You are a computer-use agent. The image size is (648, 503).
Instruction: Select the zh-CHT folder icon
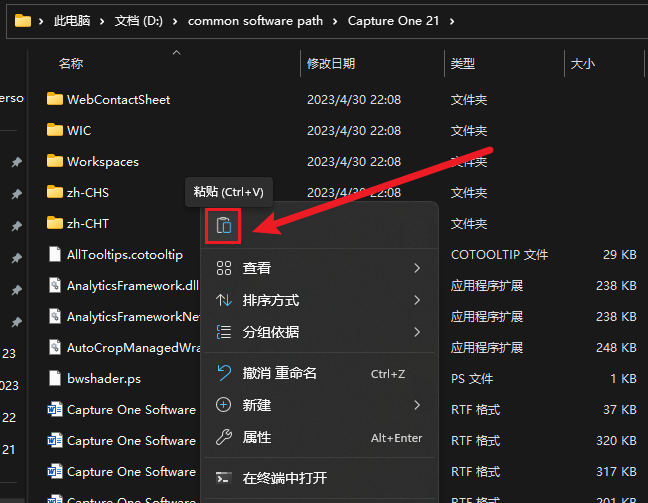pos(55,223)
